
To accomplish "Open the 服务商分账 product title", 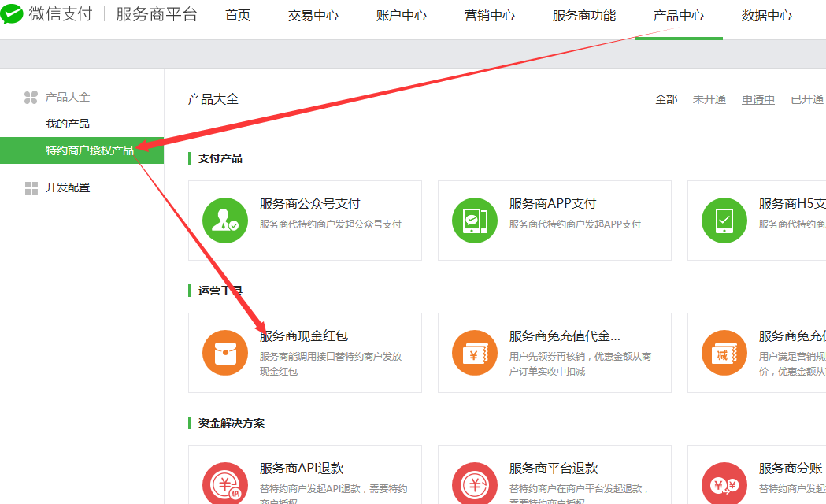I will 791,468.
